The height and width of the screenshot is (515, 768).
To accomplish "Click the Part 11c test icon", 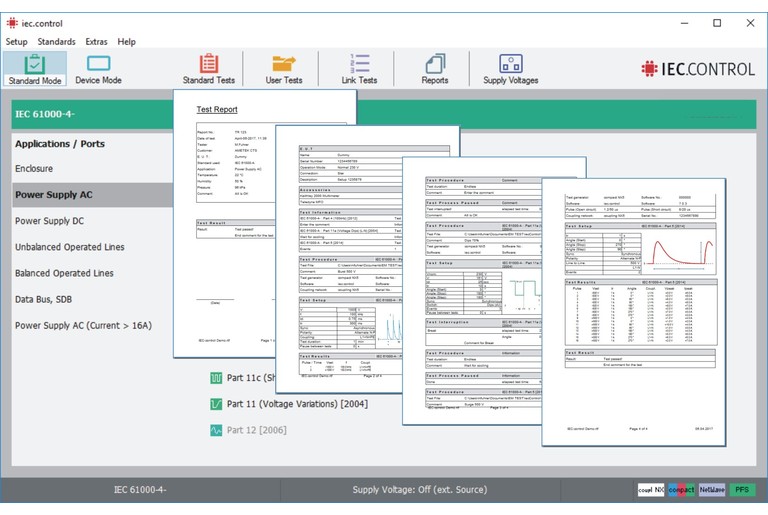I will click(216, 377).
